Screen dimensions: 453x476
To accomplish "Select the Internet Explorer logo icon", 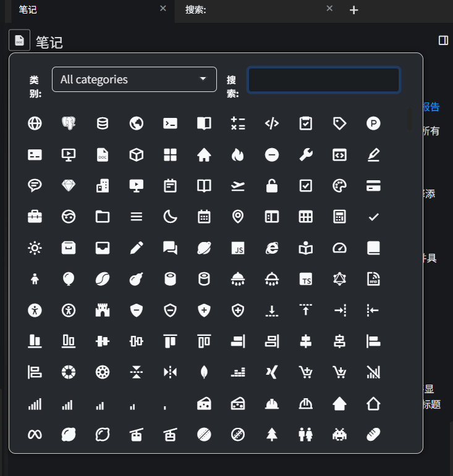I will click(x=272, y=248).
